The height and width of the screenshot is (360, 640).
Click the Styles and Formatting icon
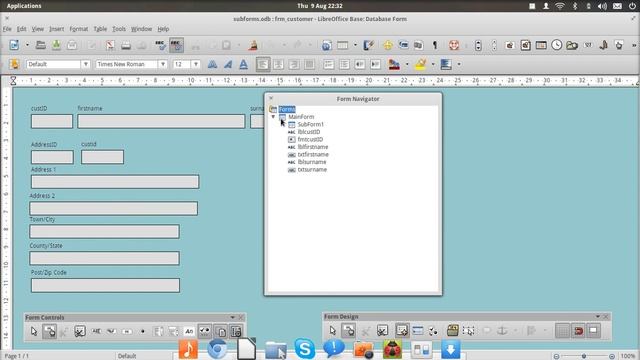pos(14,64)
